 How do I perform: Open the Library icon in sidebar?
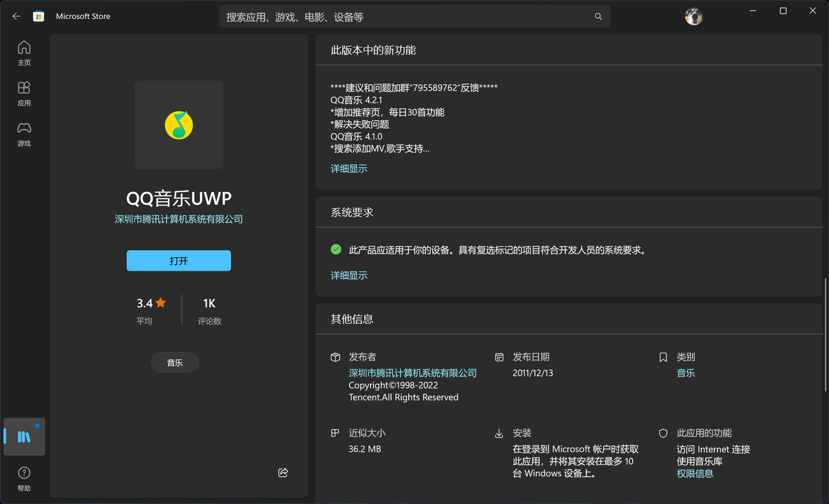point(24,437)
